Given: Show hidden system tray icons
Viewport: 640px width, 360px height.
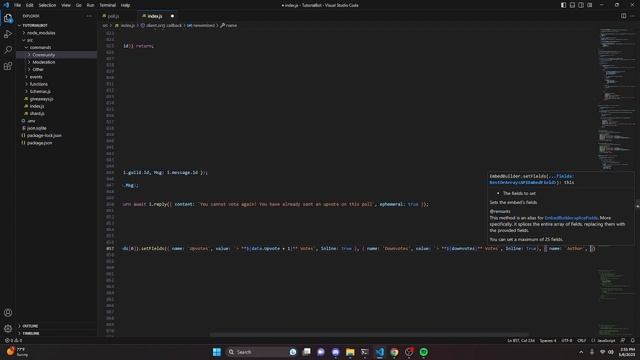Looking at the screenshot, I should (581, 352).
